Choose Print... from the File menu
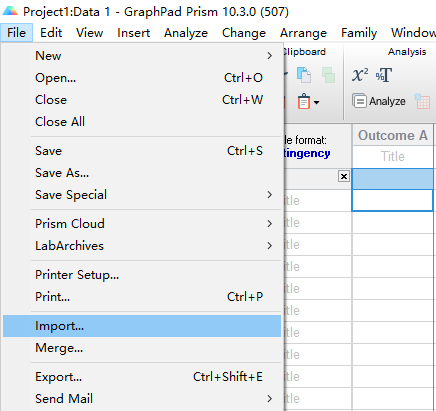 (142, 297)
